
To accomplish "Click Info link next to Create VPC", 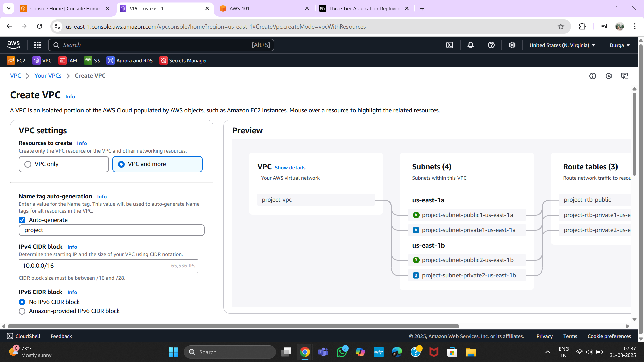I will pyautogui.click(x=70, y=97).
